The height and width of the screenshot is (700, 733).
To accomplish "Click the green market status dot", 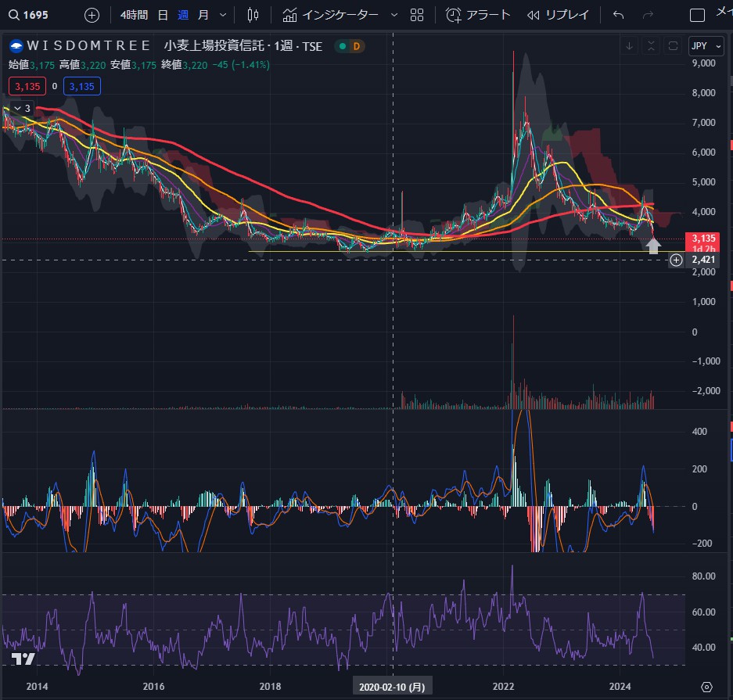I will pos(343,46).
